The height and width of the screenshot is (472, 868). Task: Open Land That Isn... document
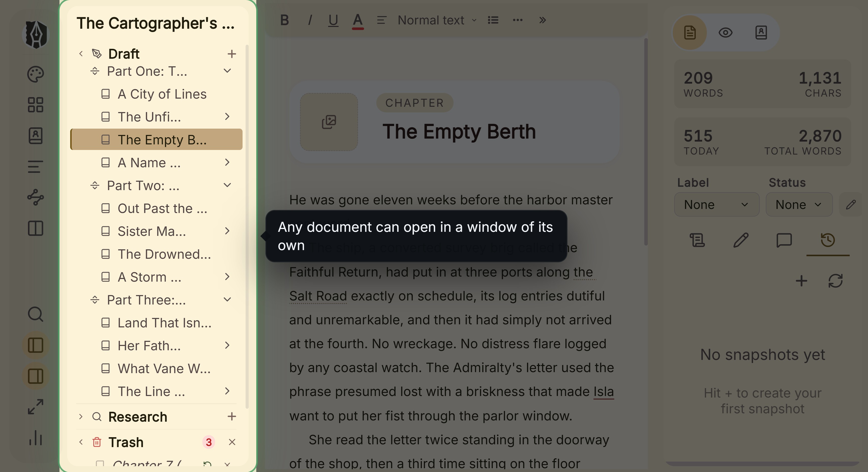tap(156, 322)
